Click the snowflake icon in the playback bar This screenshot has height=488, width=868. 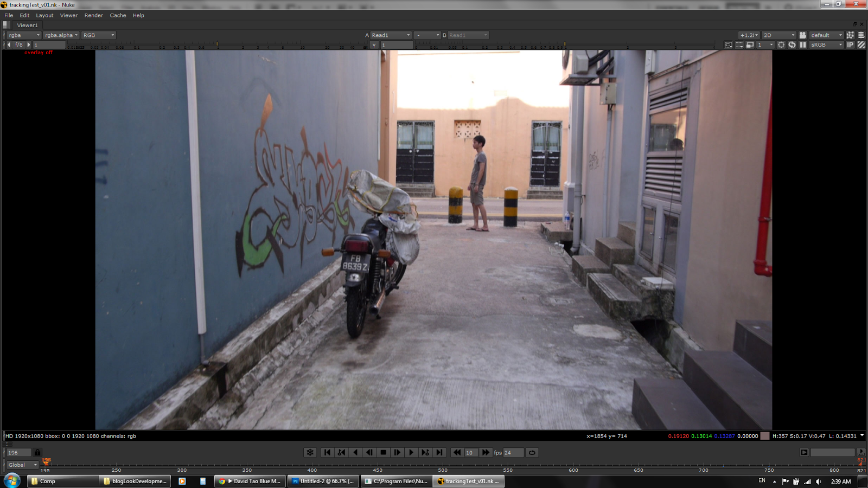310,452
